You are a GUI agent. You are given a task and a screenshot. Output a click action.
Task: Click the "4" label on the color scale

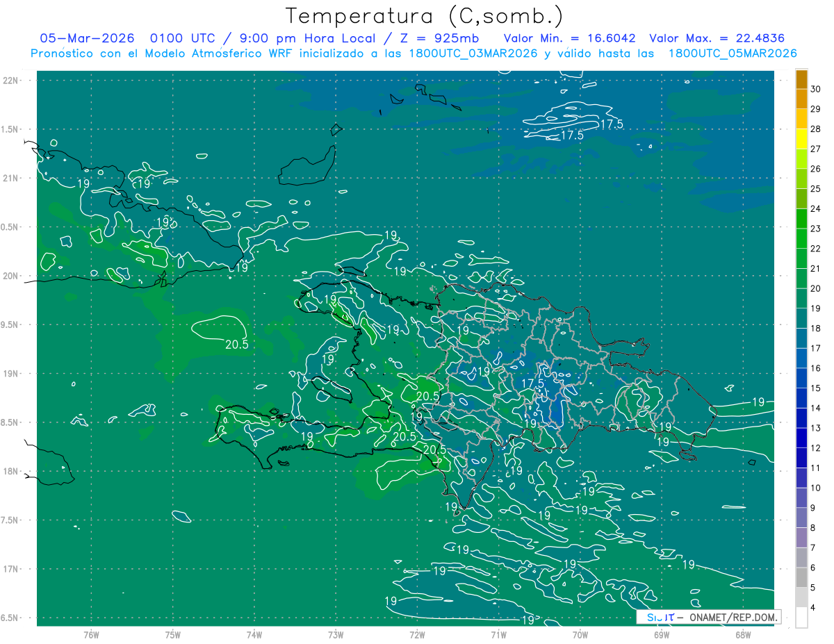pos(814,608)
